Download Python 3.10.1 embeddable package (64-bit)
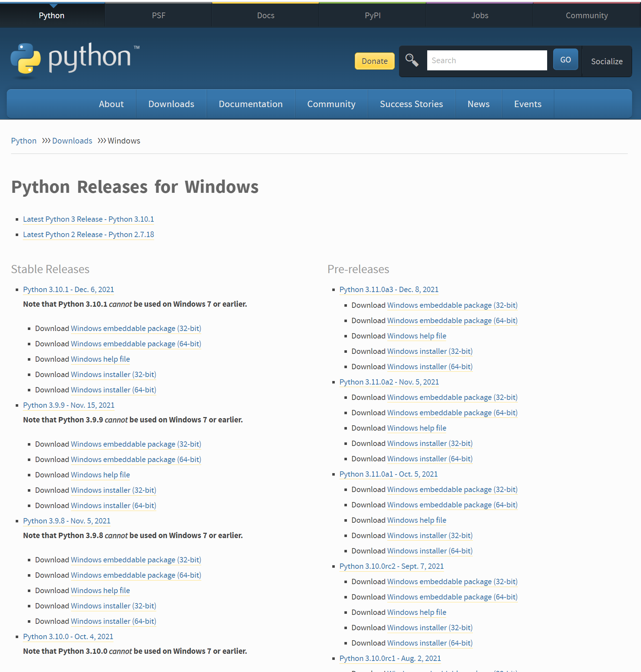Screen dimensions: 641x672 tap(136, 344)
